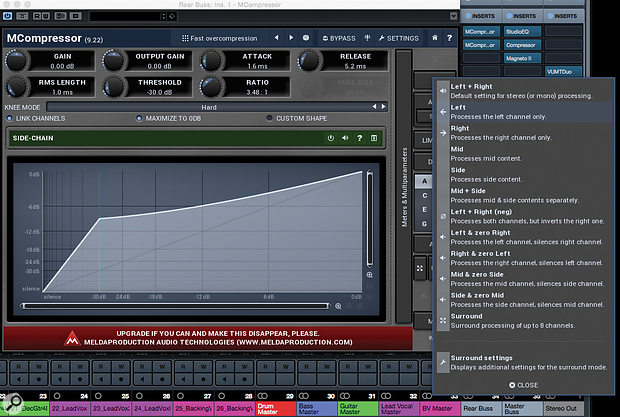Click the mixer search magnifier icon
Viewport: 620px width, 417px height.
point(14,402)
